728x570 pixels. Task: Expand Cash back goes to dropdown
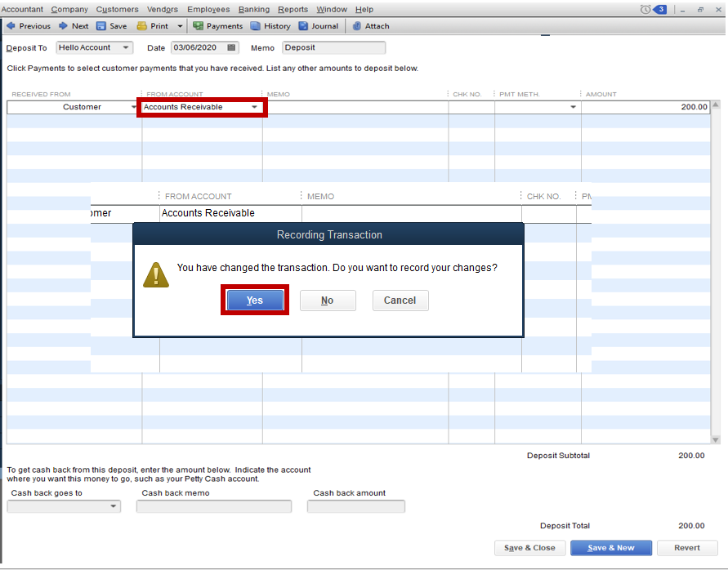coord(114,506)
